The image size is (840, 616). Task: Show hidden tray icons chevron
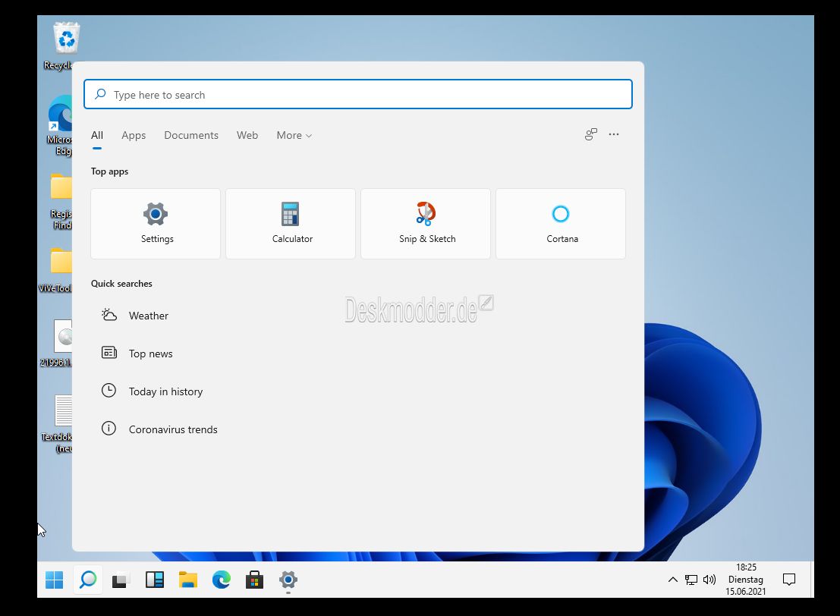pyautogui.click(x=673, y=580)
